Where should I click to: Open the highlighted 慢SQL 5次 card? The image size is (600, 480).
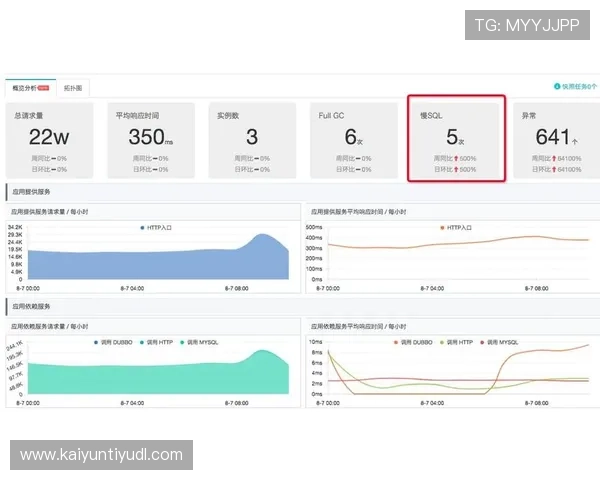(x=457, y=139)
